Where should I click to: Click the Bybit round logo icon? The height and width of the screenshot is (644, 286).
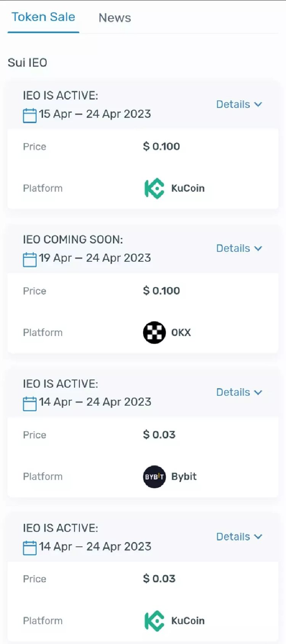point(154,477)
